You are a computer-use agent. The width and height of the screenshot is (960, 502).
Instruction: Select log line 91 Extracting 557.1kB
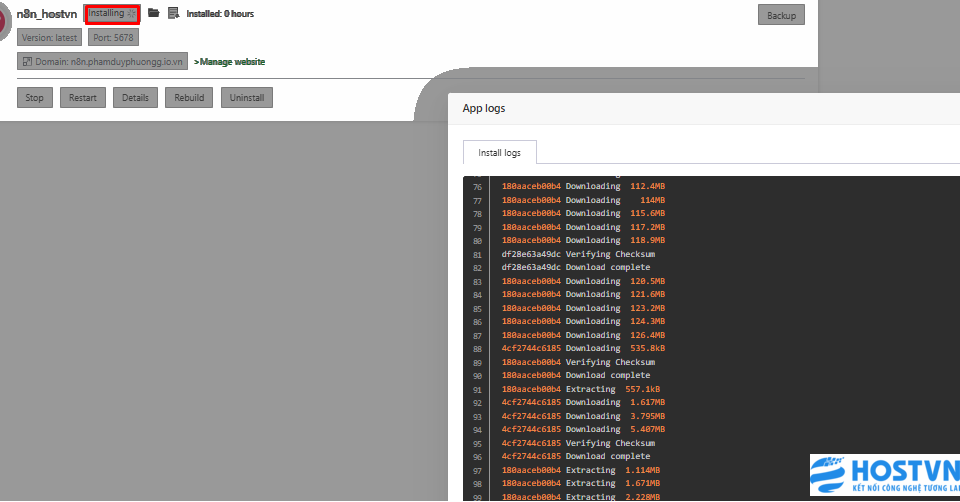click(x=581, y=389)
